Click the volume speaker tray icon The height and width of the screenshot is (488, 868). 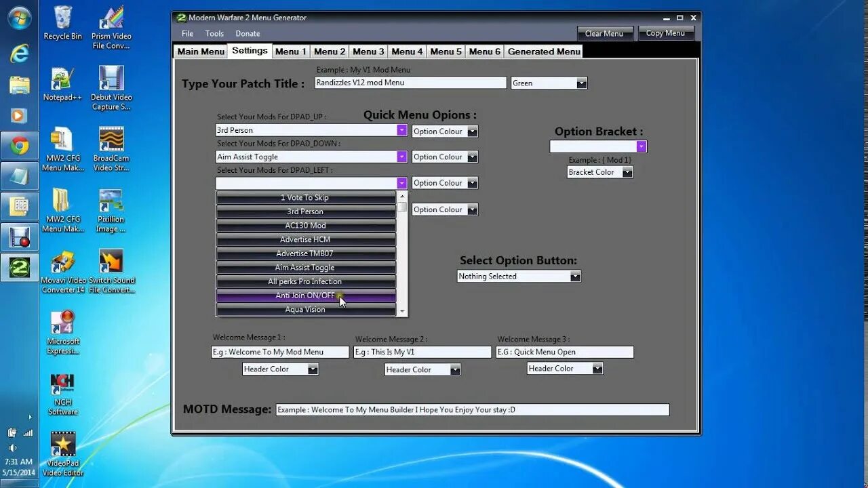coord(13,448)
